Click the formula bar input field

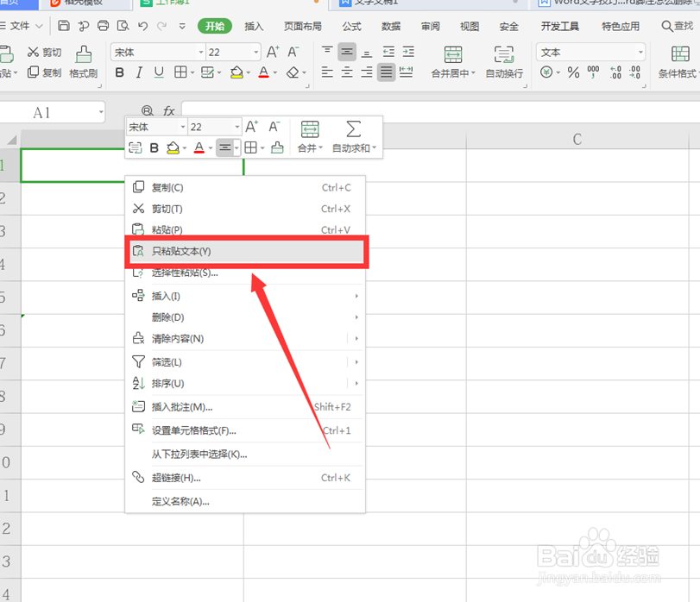(x=440, y=112)
